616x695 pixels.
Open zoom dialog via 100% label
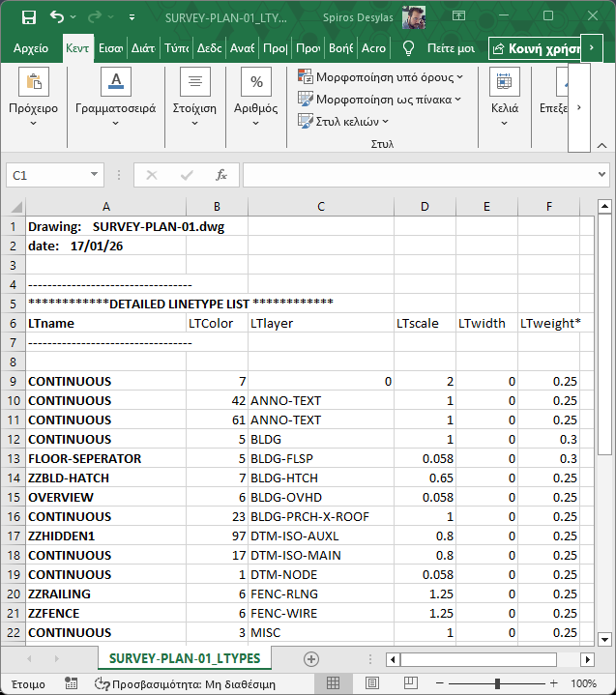[584, 683]
